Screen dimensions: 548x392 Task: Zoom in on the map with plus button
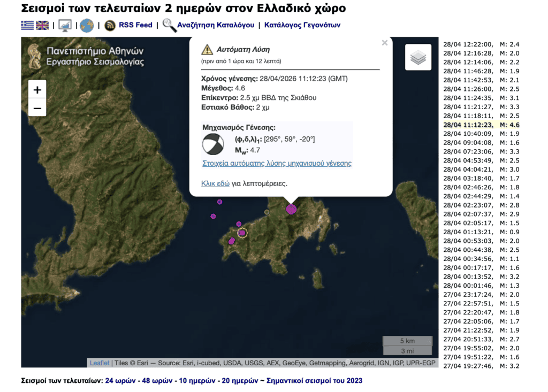coord(37,90)
